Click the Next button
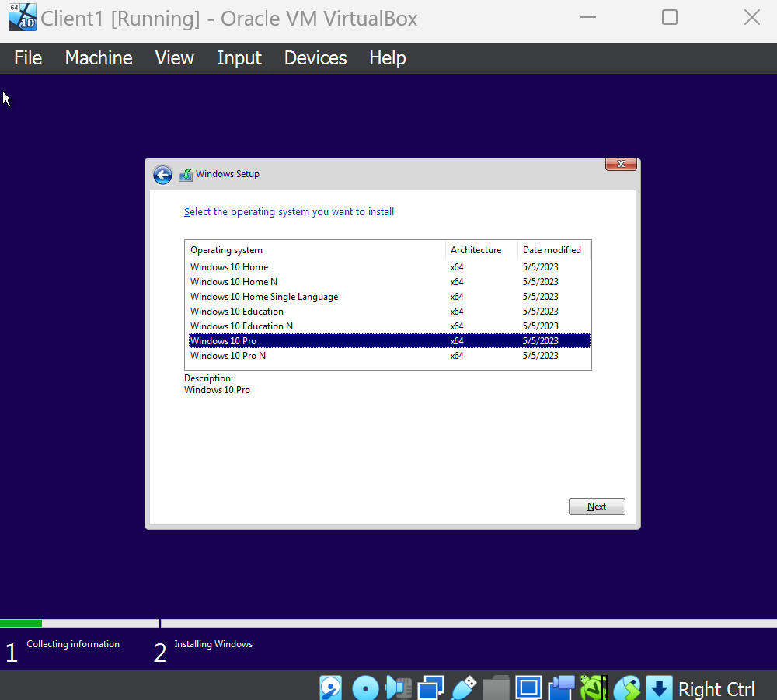Screen dimensions: 777x700 coord(597,507)
